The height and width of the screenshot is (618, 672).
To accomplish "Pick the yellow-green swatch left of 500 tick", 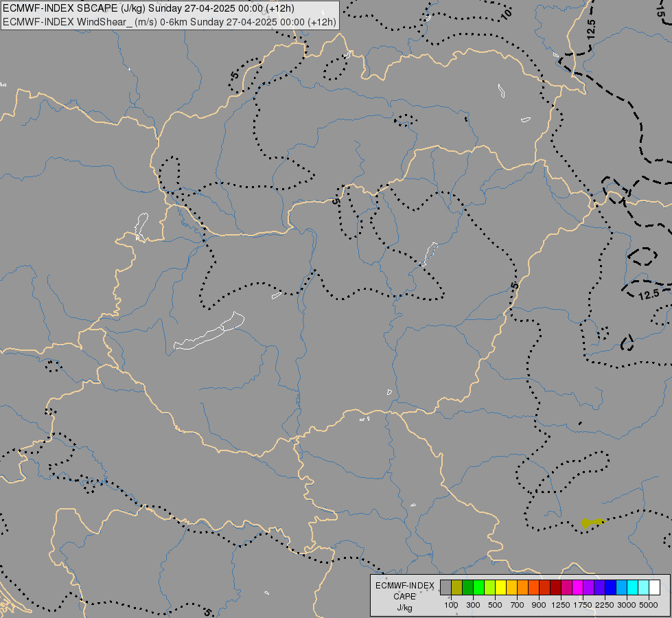I will [489, 588].
